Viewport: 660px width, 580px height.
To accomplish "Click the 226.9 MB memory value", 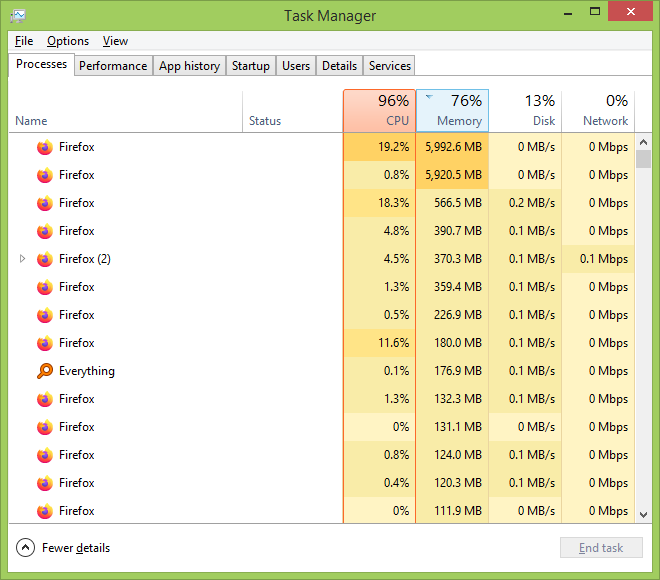I will [x=458, y=315].
